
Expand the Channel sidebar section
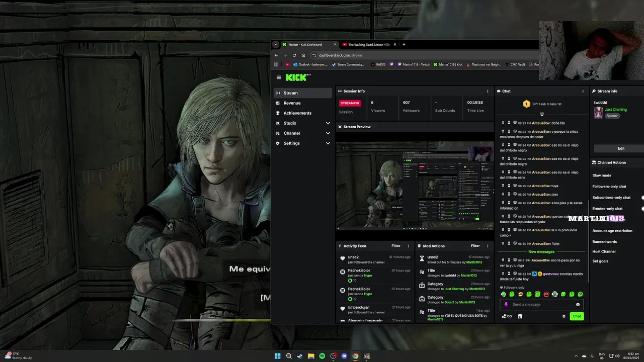pyautogui.click(x=303, y=133)
